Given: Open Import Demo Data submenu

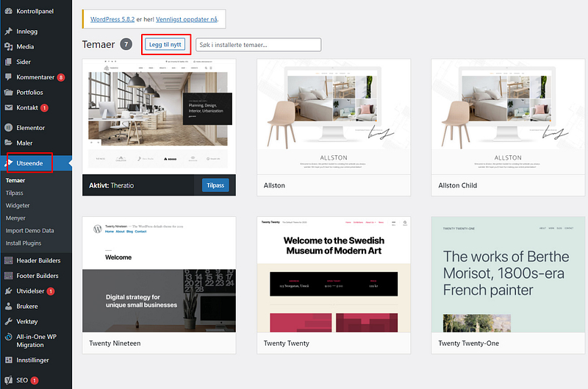Looking at the screenshot, I should [x=29, y=231].
